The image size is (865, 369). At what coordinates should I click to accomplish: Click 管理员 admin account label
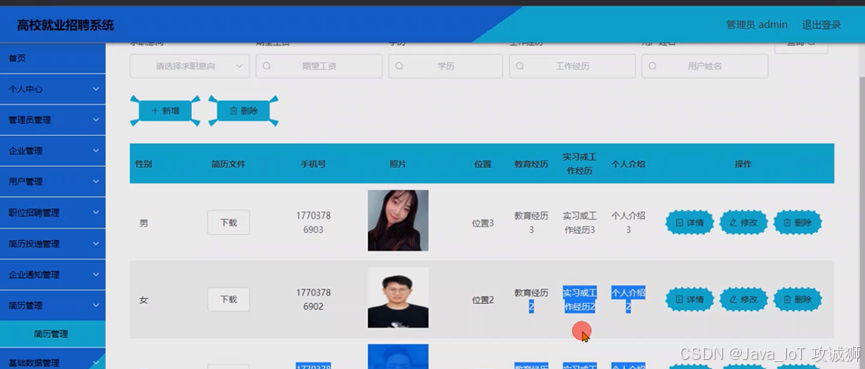pyautogui.click(x=756, y=25)
